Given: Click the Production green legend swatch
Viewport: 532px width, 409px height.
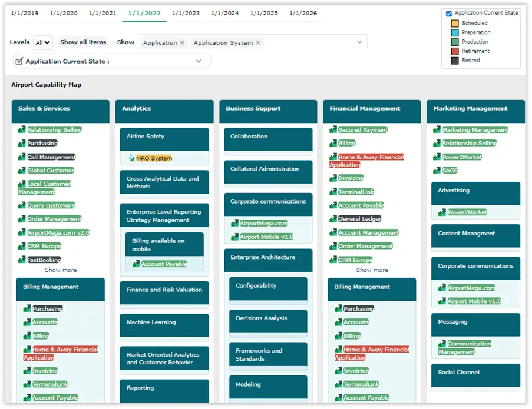Looking at the screenshot, I should pyautogui.click(x=455, y=42).
